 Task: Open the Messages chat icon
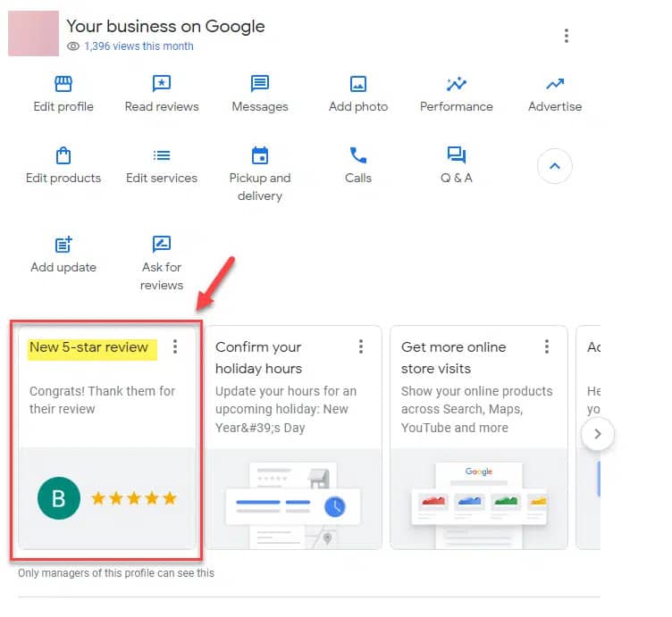pos(260,84)
